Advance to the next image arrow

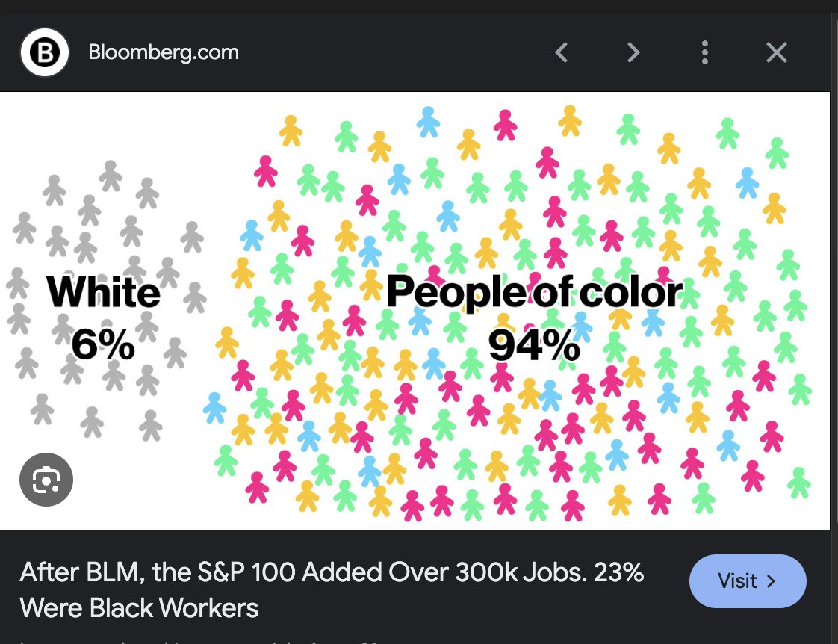click(x=633, y=52)
